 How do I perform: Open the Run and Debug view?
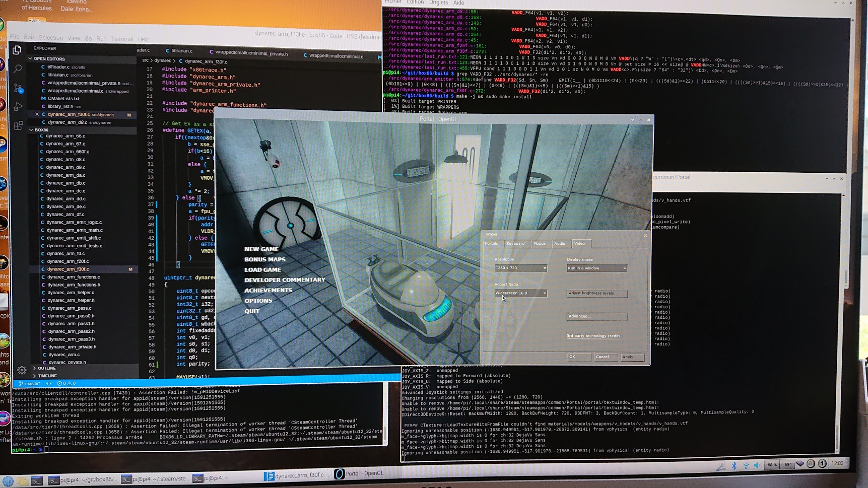18,107
